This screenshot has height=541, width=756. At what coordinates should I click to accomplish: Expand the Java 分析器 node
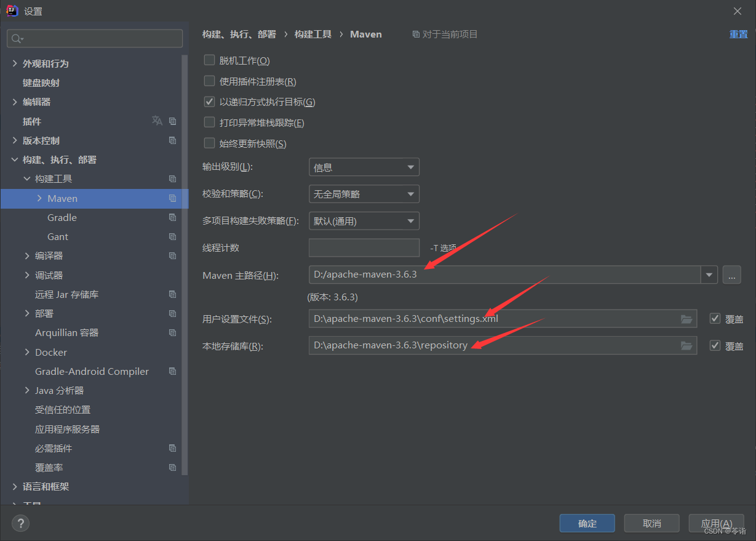(x=27, y=390)
